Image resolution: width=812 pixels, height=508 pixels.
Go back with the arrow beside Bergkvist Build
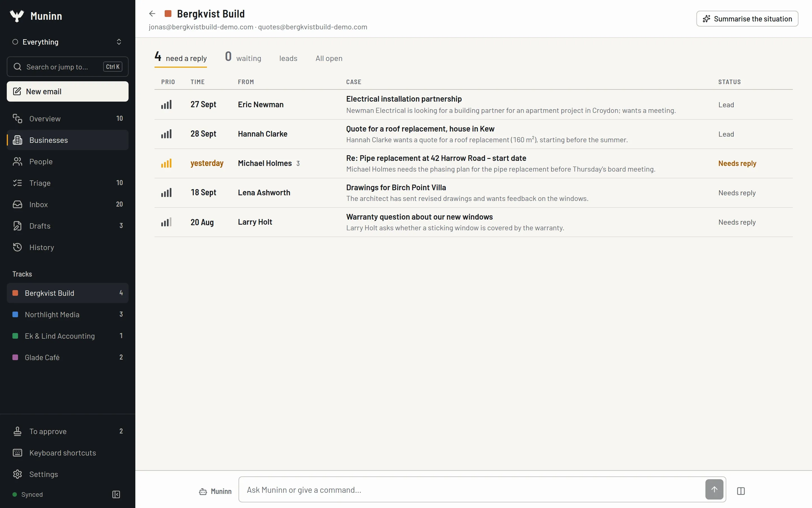tap(152, 14)
